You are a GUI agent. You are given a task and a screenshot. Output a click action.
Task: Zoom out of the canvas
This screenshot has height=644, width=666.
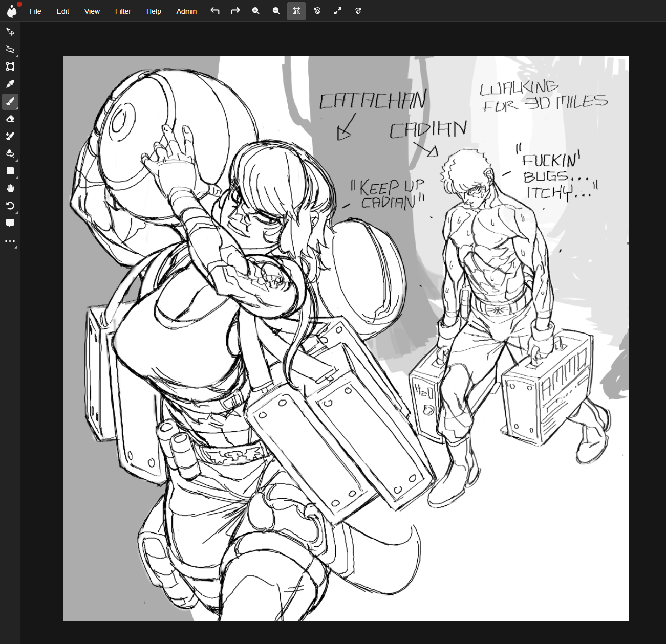pos(276,11)
